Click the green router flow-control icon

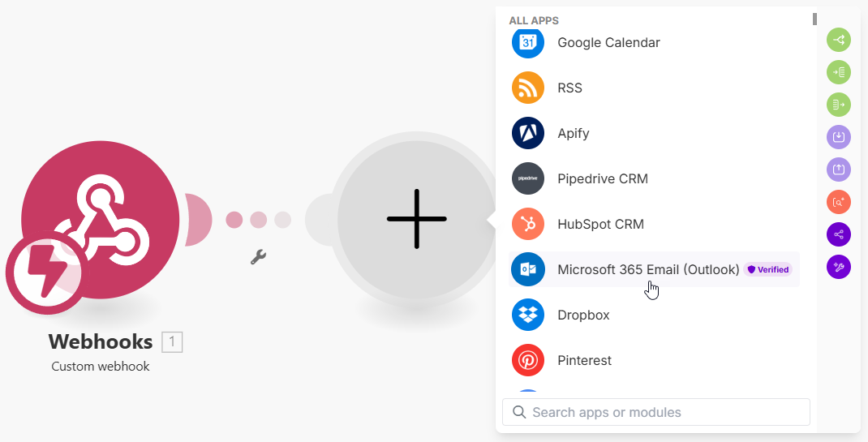pos(839,39)
